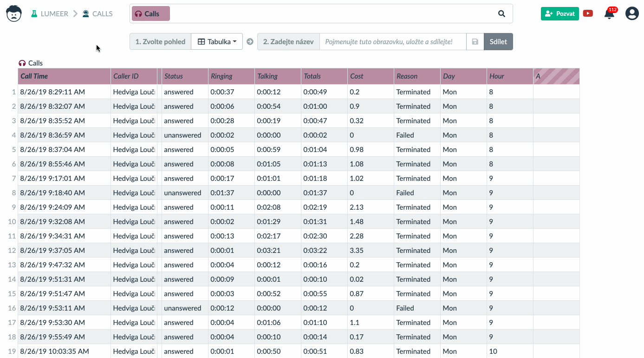The image size is (644, 358).
Task: Click 'Failed' reason in row 16
Action: [x=417, y=308]
